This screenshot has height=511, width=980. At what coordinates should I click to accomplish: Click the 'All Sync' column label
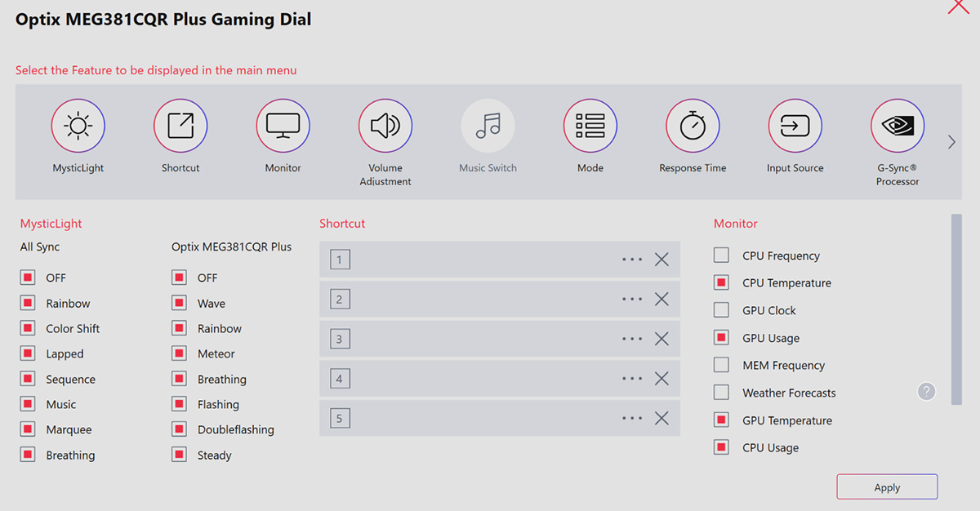[40, 247]
